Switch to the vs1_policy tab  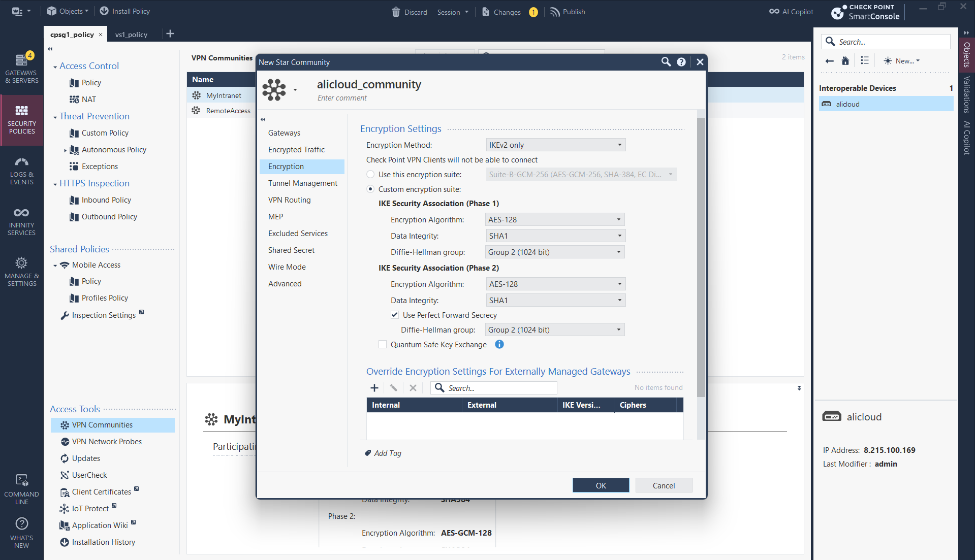(131, 35)
